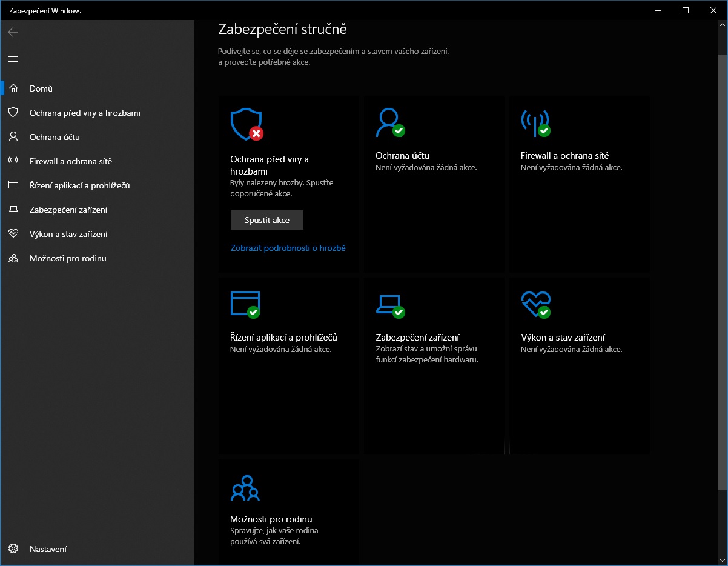728x566 pixels.
Task: Click the large laptop device security icon
Action: (x=390, y=305)
